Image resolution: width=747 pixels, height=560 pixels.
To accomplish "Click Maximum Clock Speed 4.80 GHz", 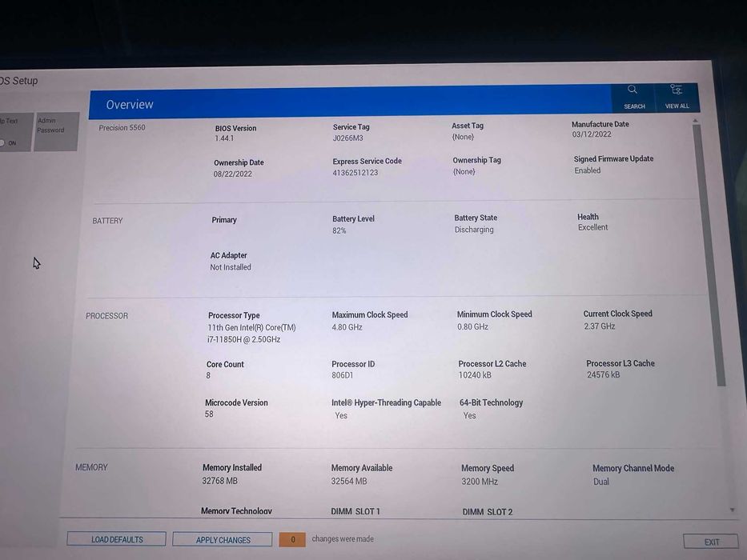I will click(347, 327).
